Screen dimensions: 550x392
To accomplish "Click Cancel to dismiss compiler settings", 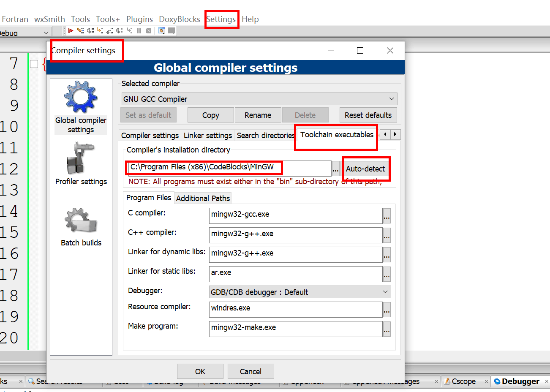I will click(251, 371).
